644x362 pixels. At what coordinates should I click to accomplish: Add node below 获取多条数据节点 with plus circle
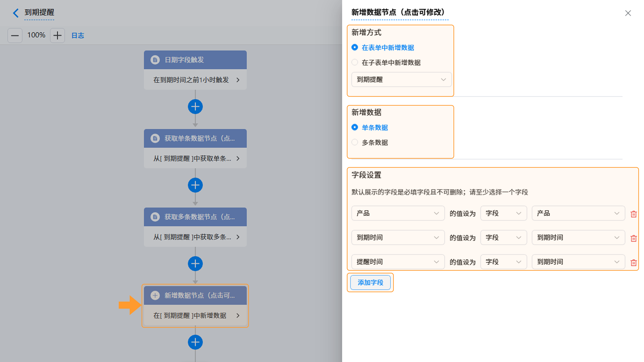coord(195,264)
